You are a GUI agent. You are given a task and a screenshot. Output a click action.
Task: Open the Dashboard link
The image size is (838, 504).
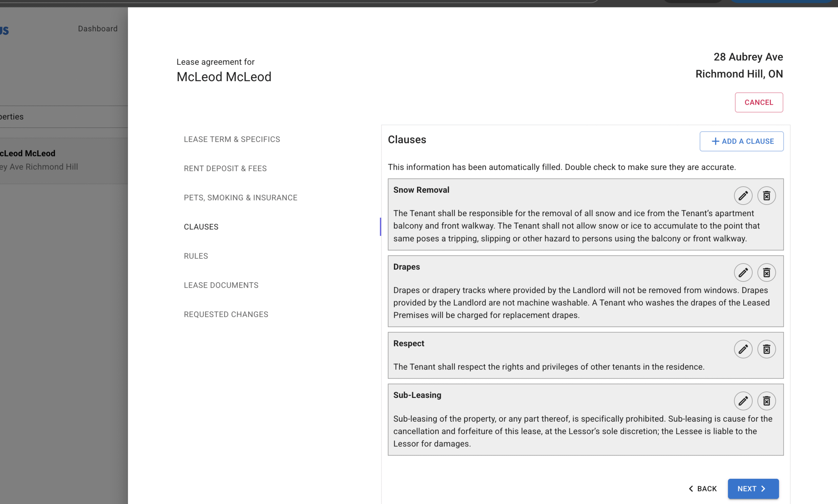[x=98, y=28]
